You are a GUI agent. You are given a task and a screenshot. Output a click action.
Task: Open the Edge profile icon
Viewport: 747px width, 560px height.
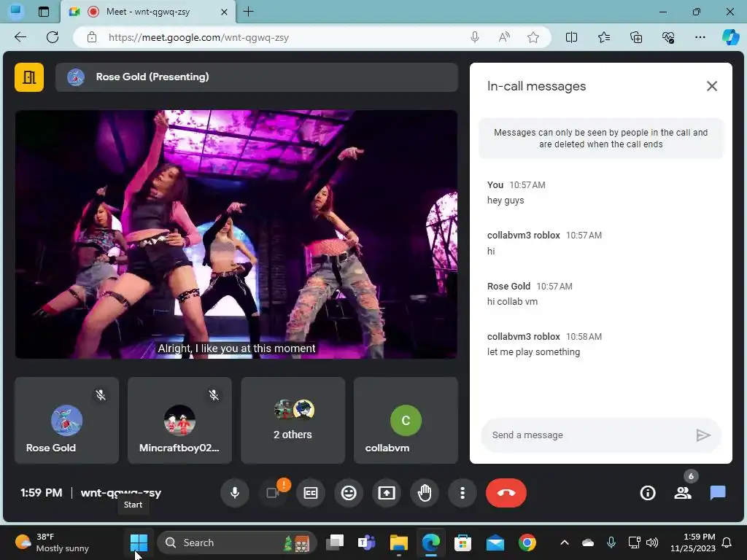tap(16, 11)
